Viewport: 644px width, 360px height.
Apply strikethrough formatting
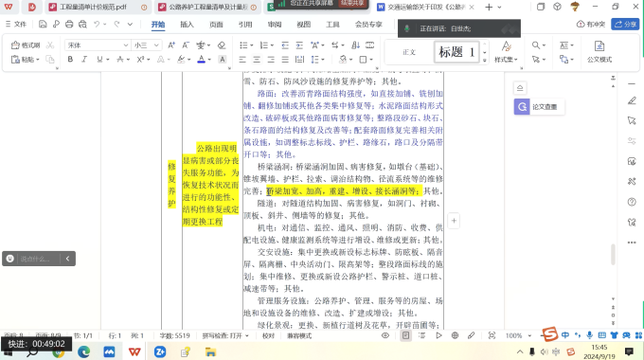[x=120, y=59]
